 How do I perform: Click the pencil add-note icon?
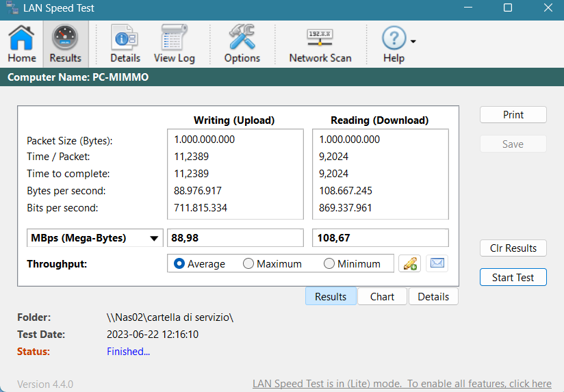pyautogui.click(x=410, y=263)
